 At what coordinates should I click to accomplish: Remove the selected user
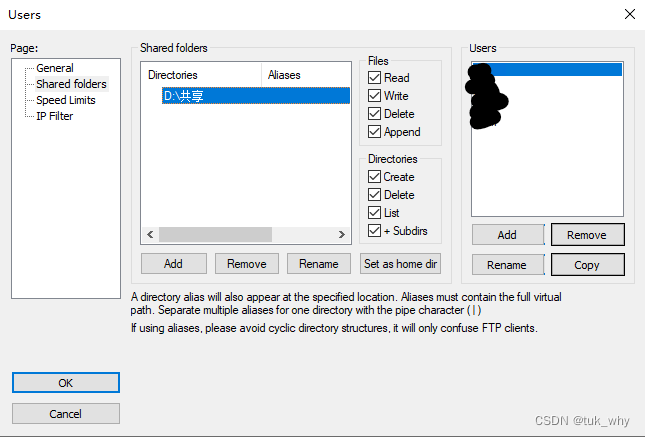click(587, 235)
